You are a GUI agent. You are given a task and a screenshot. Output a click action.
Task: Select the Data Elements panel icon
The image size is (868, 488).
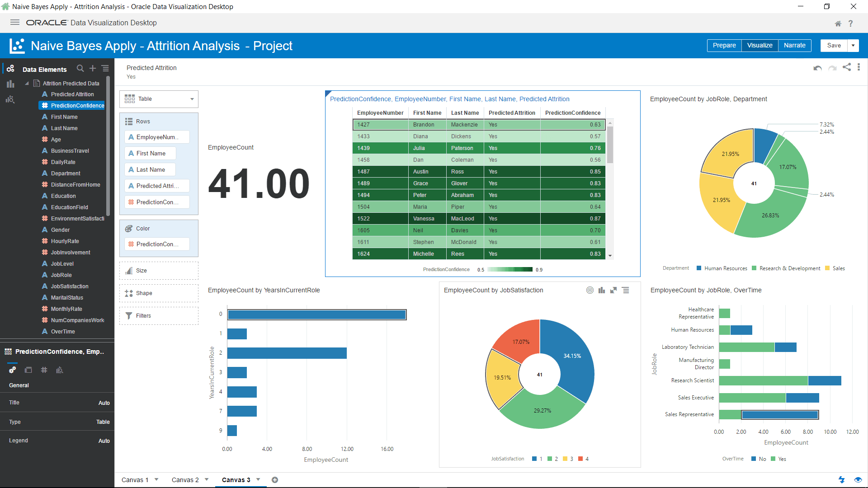(10, 68)
